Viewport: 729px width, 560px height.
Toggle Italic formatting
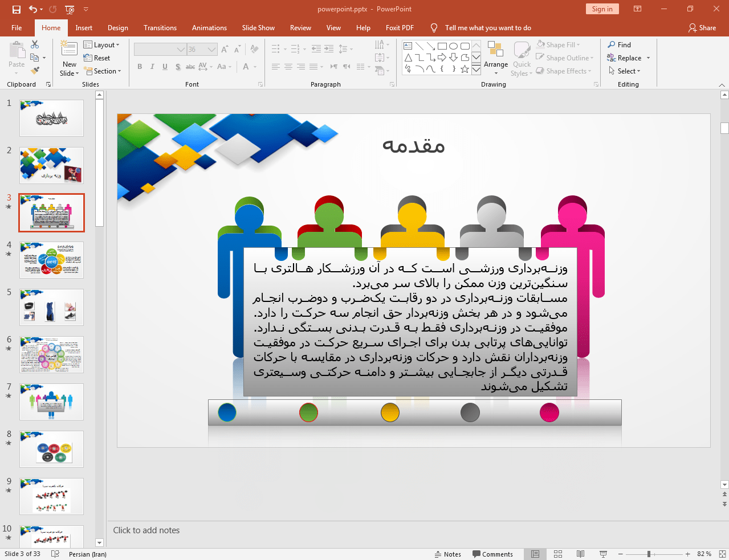tap(152, 67)
